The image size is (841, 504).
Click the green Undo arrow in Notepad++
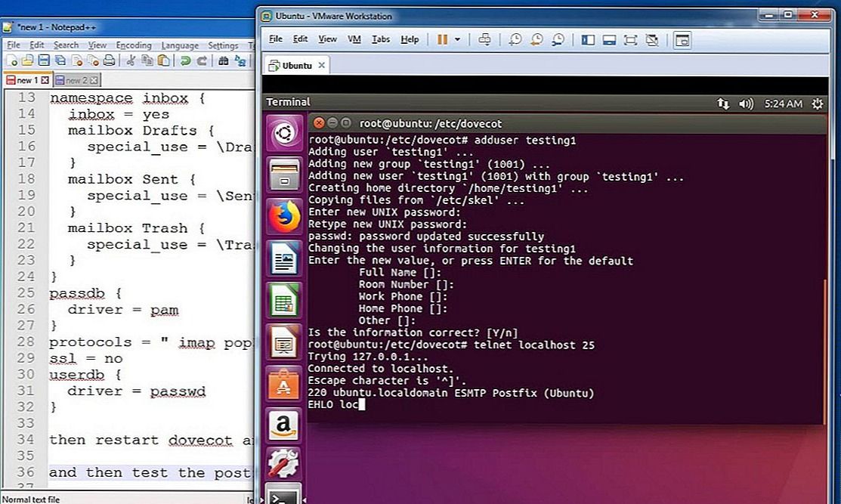click(x=185, y=60)
